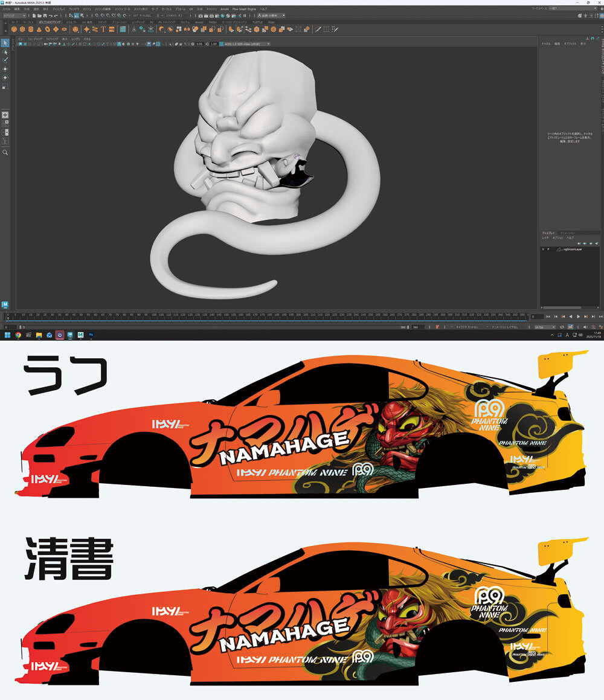
Task: Open Chrome from the Windows taskbar
Action: coord(18,334)
